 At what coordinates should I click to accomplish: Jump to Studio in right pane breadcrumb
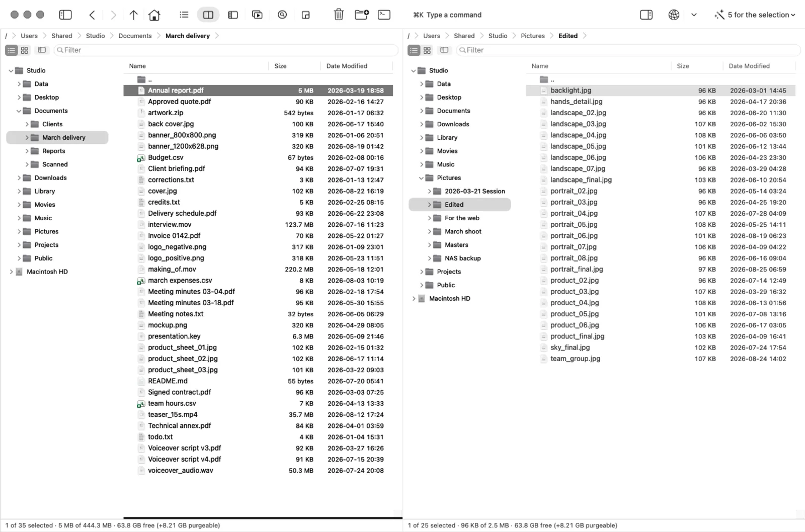498,36
